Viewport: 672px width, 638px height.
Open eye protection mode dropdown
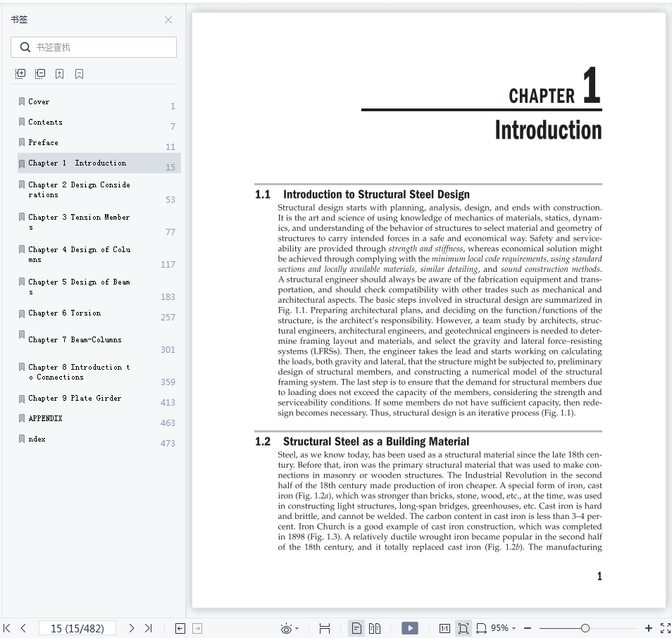[297, 629]
